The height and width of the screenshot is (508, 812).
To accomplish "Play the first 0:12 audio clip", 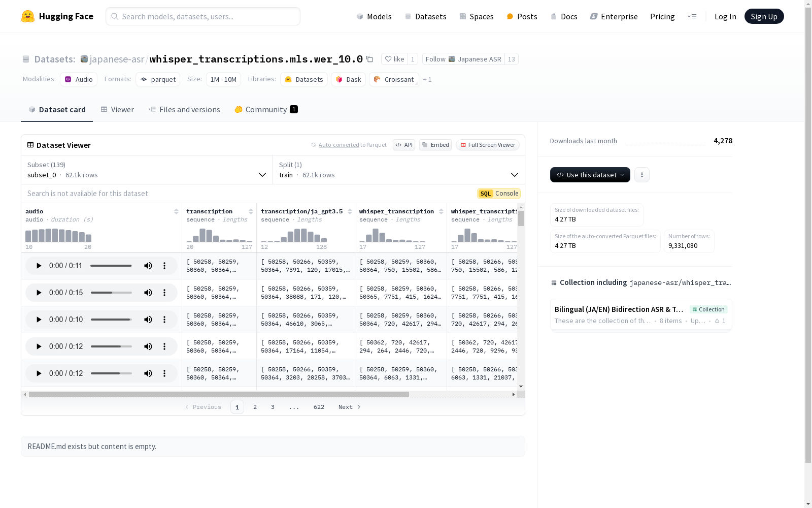I will (x=39, y=346).
